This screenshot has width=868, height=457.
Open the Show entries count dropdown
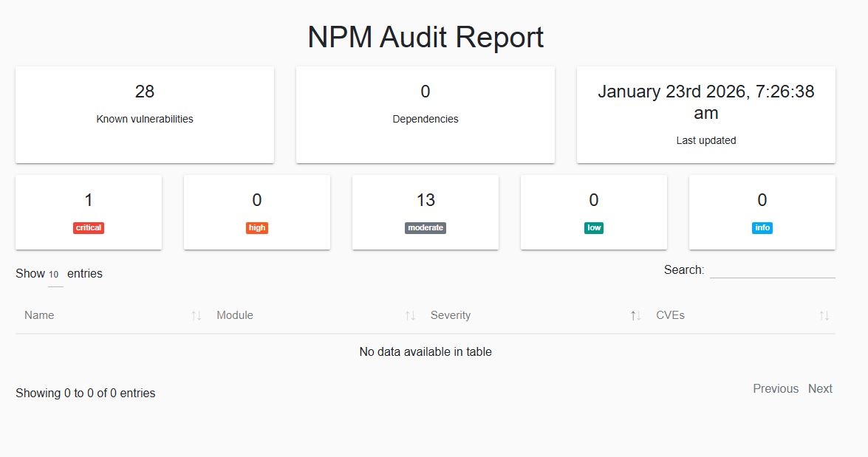[x=55, y=275]
